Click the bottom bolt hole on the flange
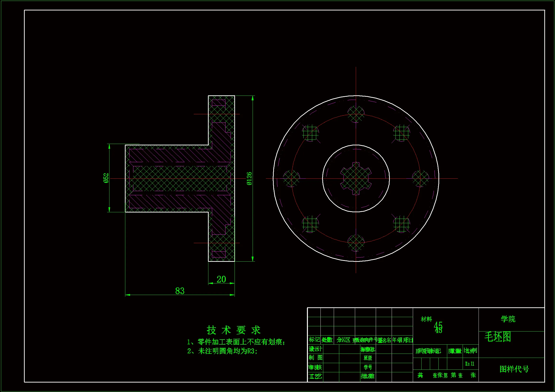This screenshot has width=555, height=392. pyautogui.click(x=356, y=243)
